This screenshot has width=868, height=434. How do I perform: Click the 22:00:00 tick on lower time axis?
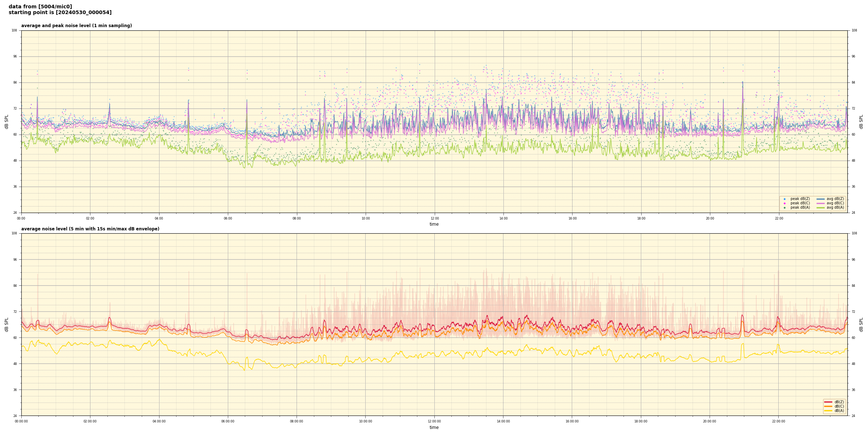click(779, 421)
